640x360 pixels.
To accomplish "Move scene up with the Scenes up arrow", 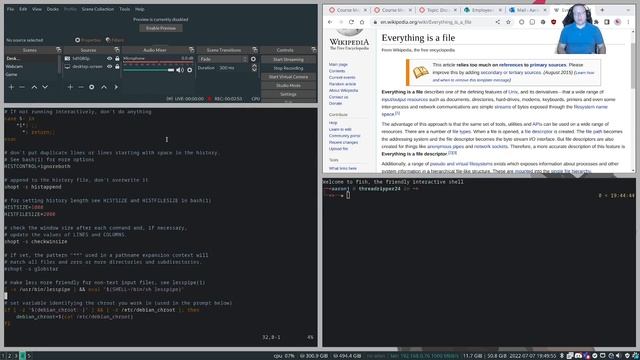I will pos(34,87).
